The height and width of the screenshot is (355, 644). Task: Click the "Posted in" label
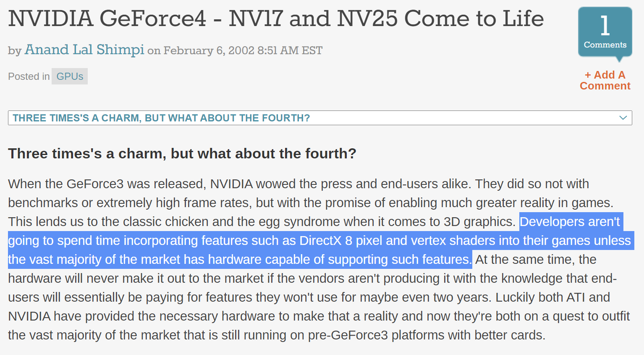pos(29,76)
